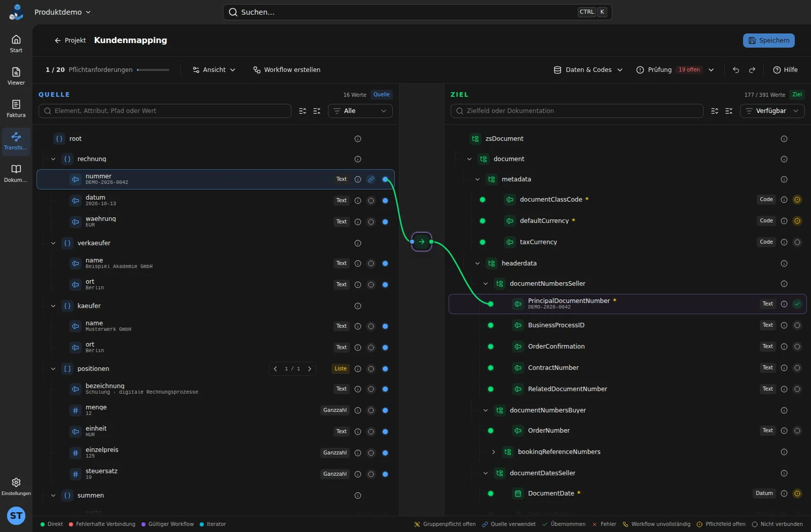Select the steuersatz source row
This screenshot has height=532, width=811.
click(x=216, y=474)
